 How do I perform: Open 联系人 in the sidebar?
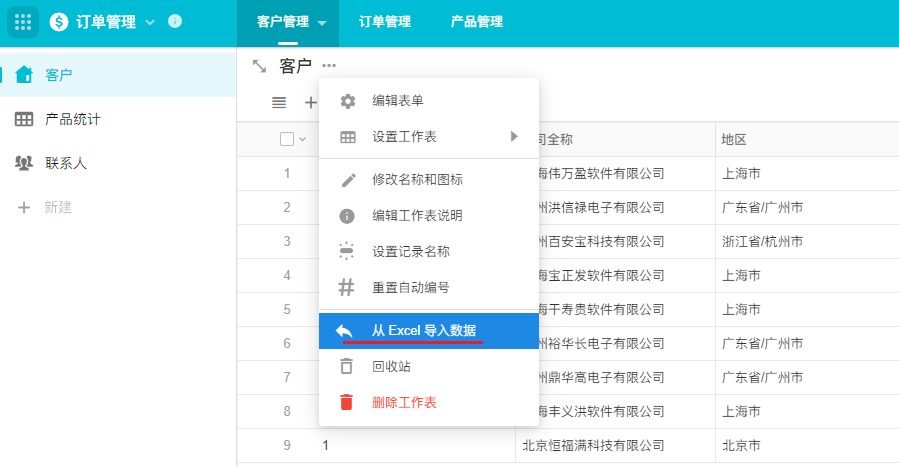pyautogui.click(x=65, y=163)
